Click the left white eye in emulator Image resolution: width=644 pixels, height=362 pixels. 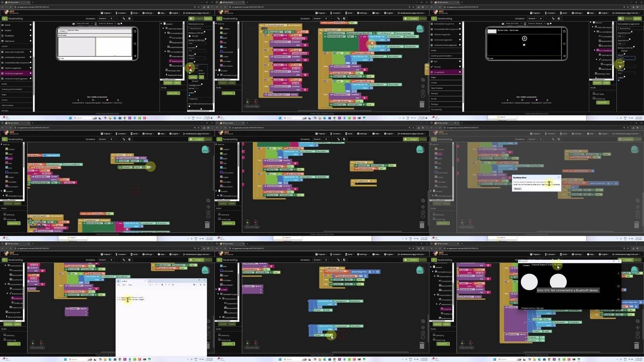529,282
